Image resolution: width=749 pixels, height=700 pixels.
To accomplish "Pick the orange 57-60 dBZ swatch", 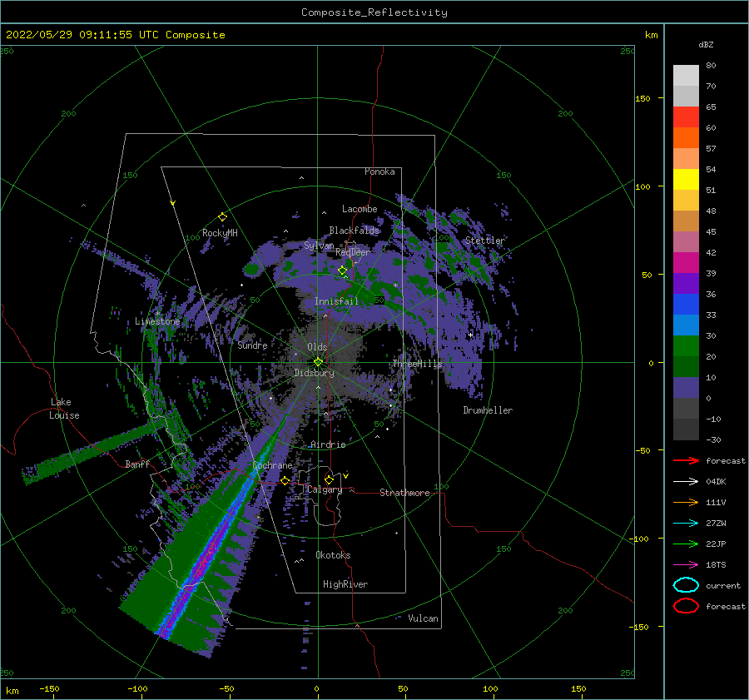I will point(686,137).
